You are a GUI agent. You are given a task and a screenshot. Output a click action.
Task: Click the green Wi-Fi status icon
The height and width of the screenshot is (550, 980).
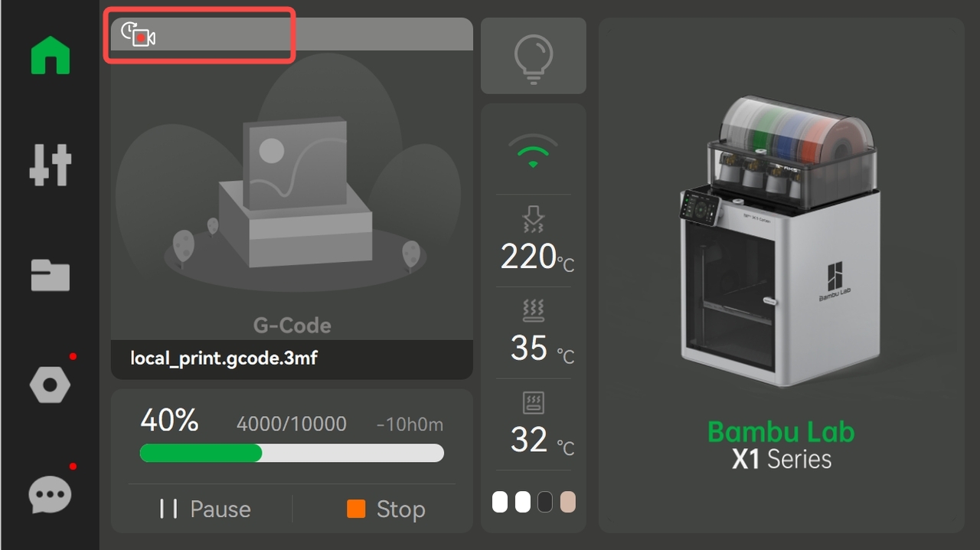pos(534,152)
